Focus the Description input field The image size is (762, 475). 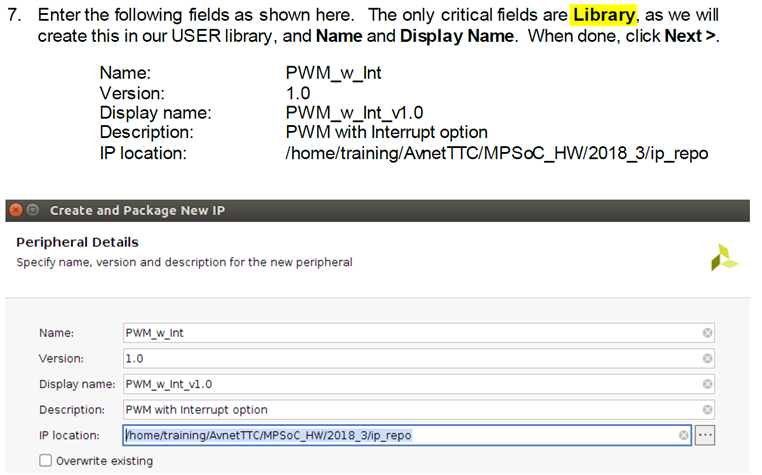pyautogui.click(x=418, y=410)
